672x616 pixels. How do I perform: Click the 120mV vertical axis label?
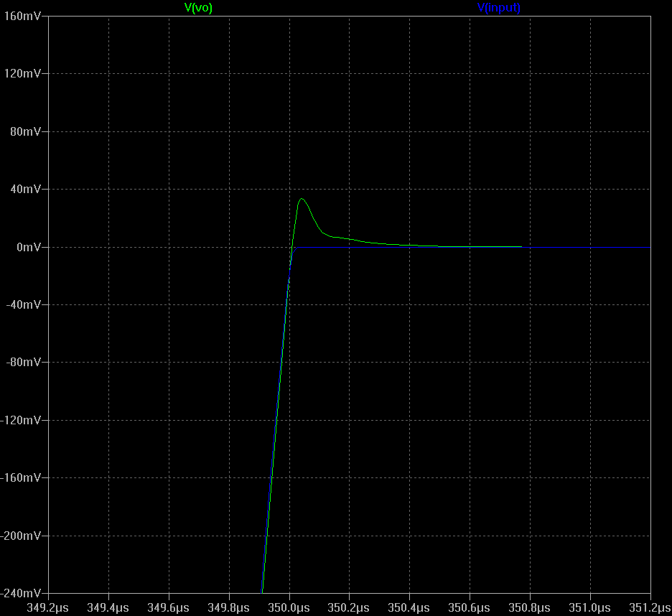pos(22,74)
